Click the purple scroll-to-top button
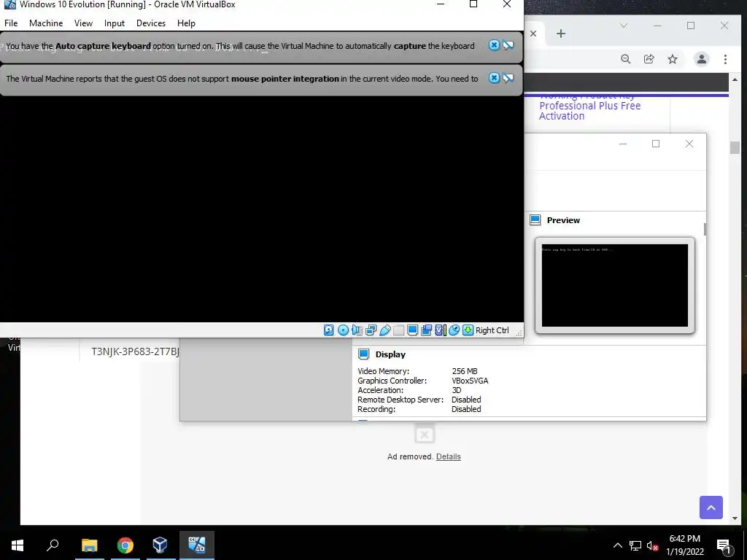The image size is (747, 560). click(x=711, y=507)
